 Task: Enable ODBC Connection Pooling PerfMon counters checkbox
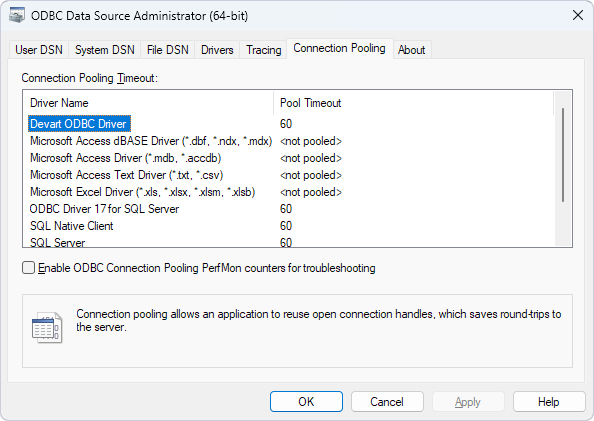pyautogui.click(x=28, y=268)
